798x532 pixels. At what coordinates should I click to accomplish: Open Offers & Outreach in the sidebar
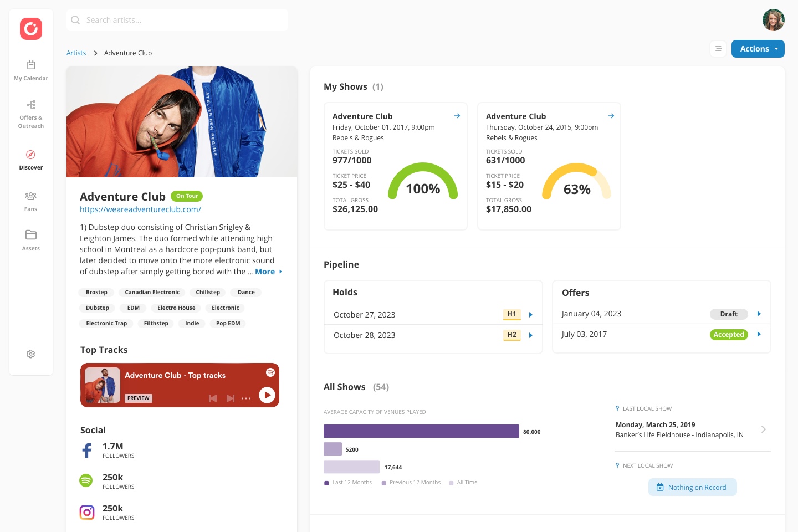point(30,112)
